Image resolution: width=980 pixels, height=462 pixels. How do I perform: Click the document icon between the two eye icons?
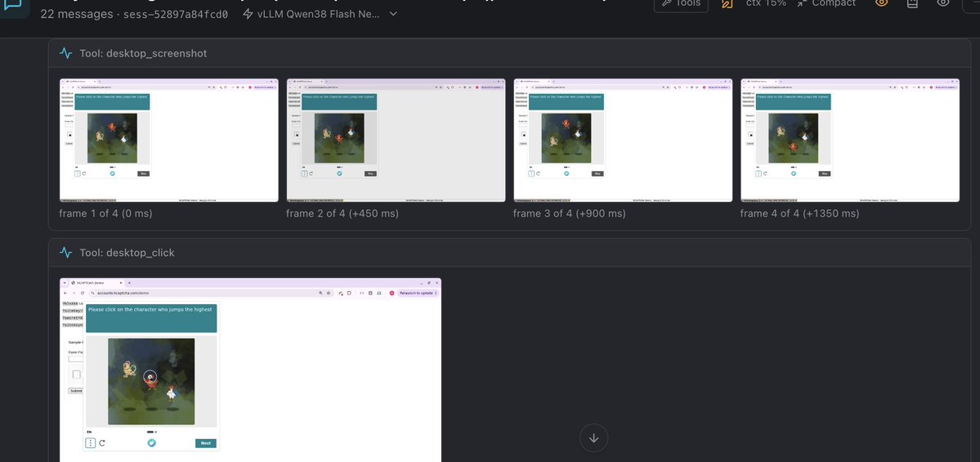(912, 3)
